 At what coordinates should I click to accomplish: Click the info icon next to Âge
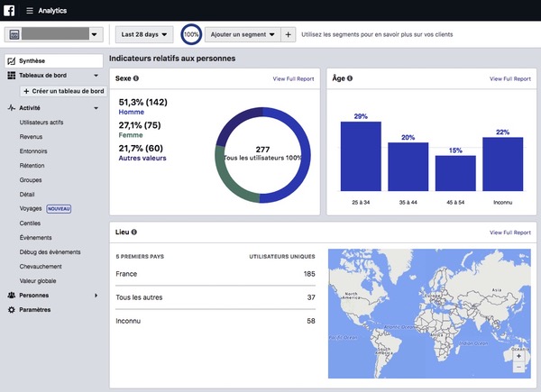pos(350,78)
